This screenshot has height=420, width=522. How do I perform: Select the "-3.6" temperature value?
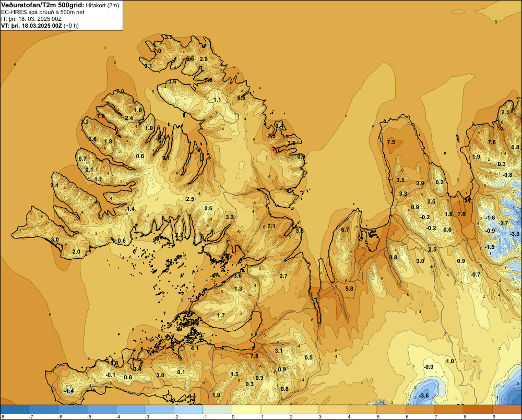pyautogui.click(x=424, y=395)
